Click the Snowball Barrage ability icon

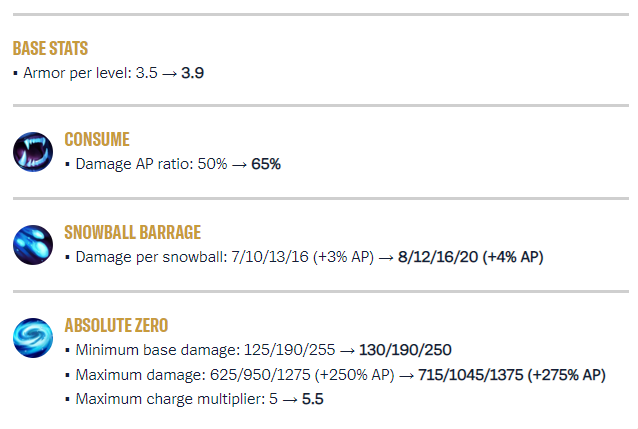(33, 245)
